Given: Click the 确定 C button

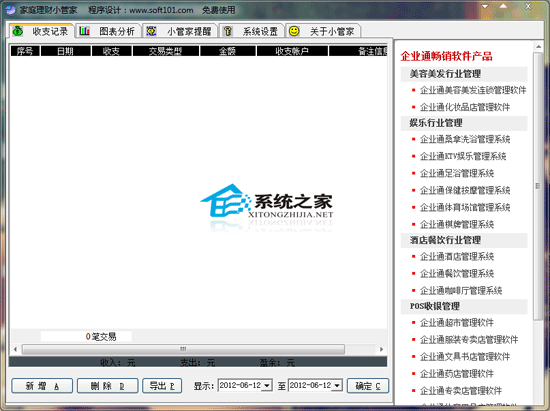Looking at the screenshot, I should 368,386.
